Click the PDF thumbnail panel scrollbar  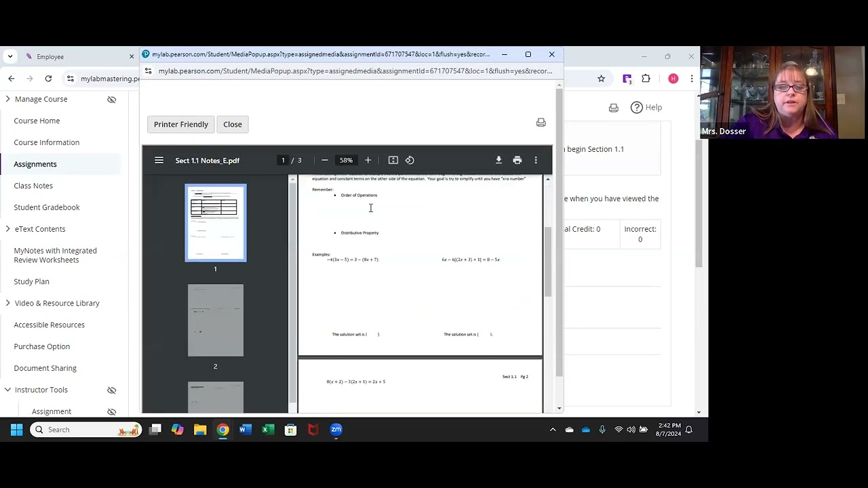292,293
